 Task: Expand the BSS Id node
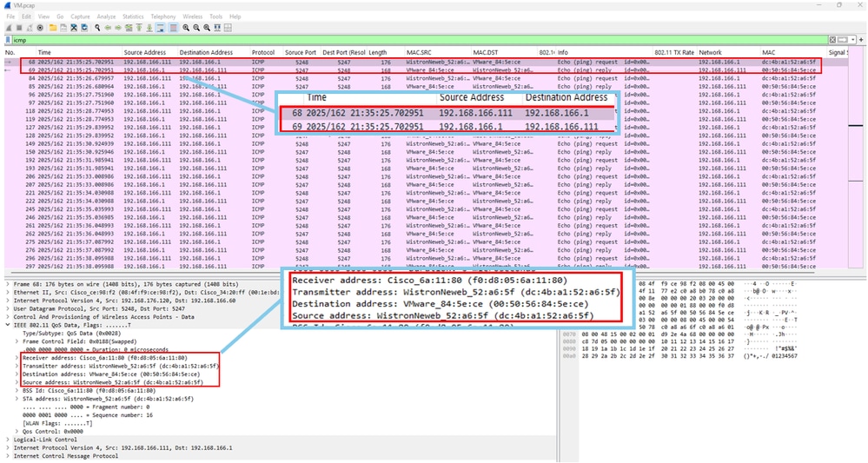[x=17, y=391]
